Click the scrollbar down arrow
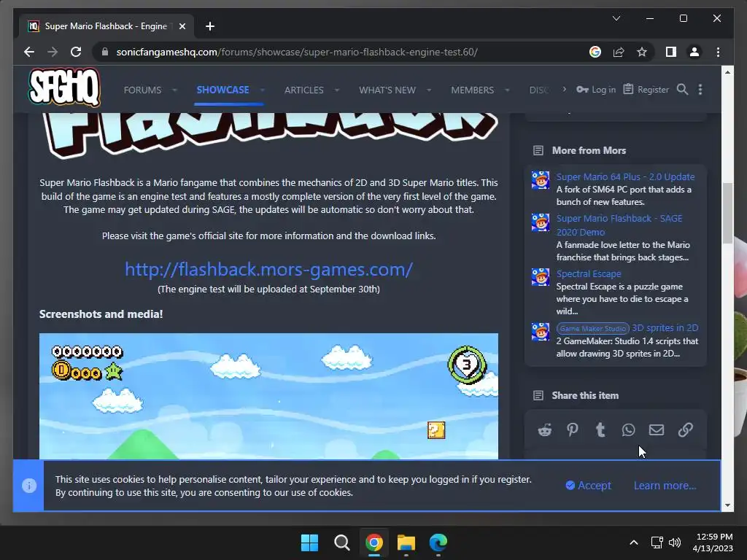Viewport: 747px width, 560px height. pos(727,505)
